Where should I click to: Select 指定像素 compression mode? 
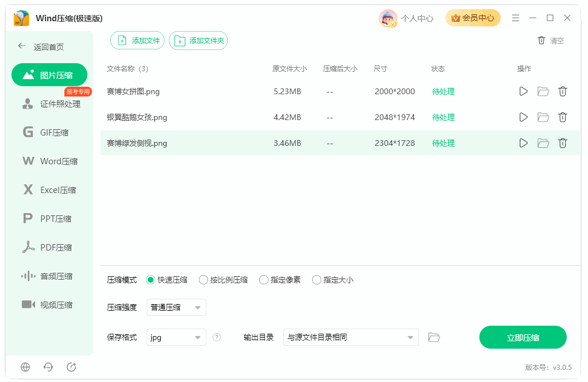280,280
